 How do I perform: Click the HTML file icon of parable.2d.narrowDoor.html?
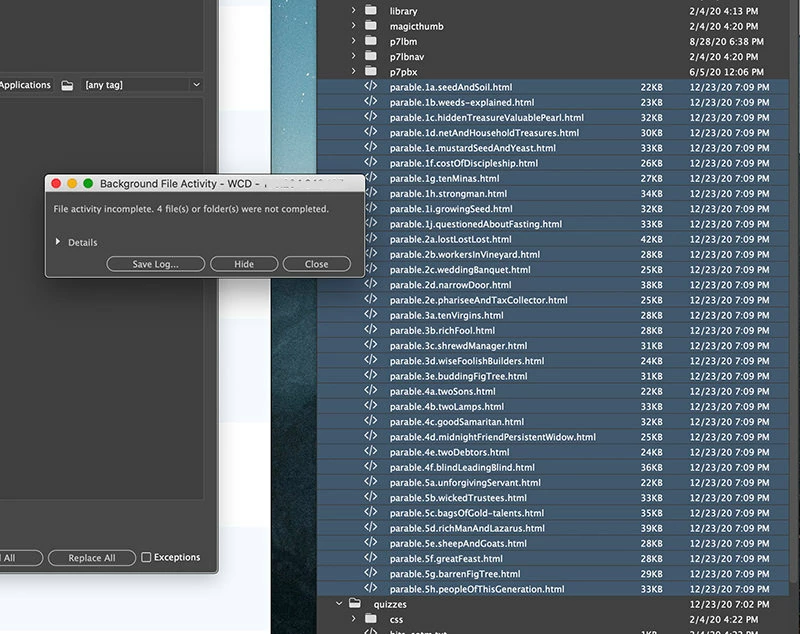371,285
